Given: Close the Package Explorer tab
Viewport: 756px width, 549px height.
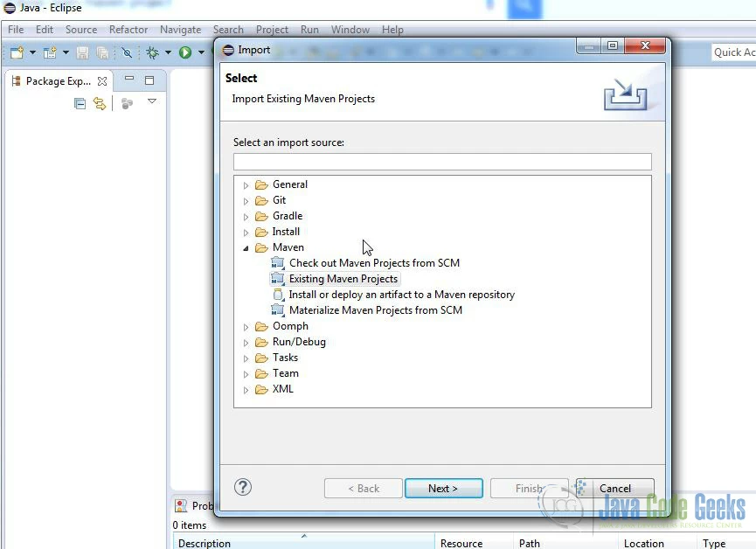Looking at the screenshot, I should click(102, 81).
